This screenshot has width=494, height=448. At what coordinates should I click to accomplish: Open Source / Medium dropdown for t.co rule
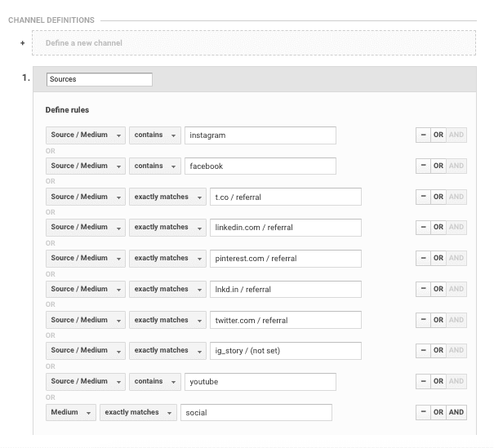[x=86, y=197]
